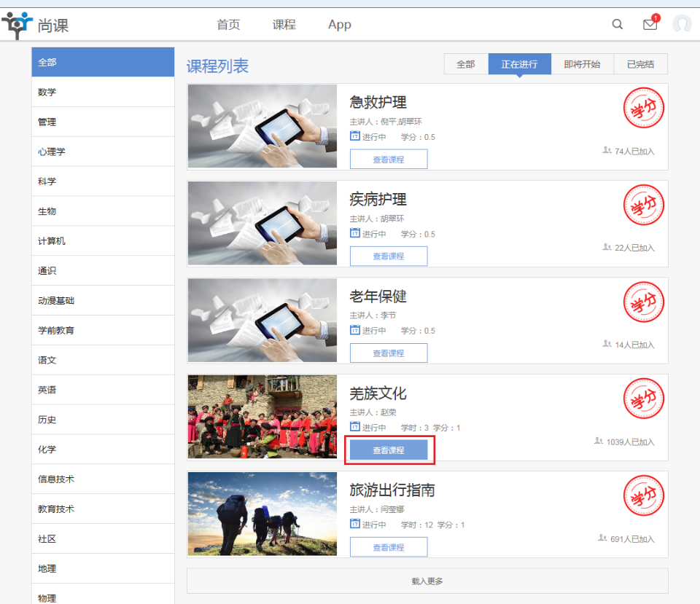Go to 首页 in the top navigation

[x=228, y=24]
